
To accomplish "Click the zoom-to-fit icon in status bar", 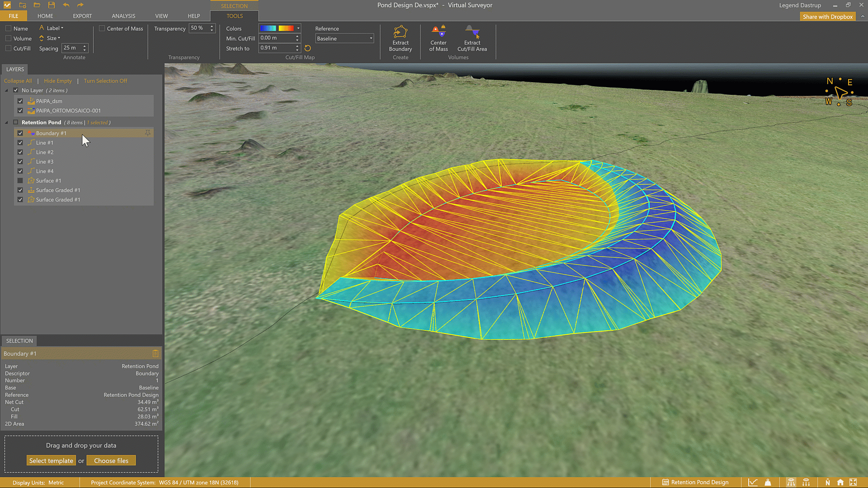I will [x=853, y=482].
